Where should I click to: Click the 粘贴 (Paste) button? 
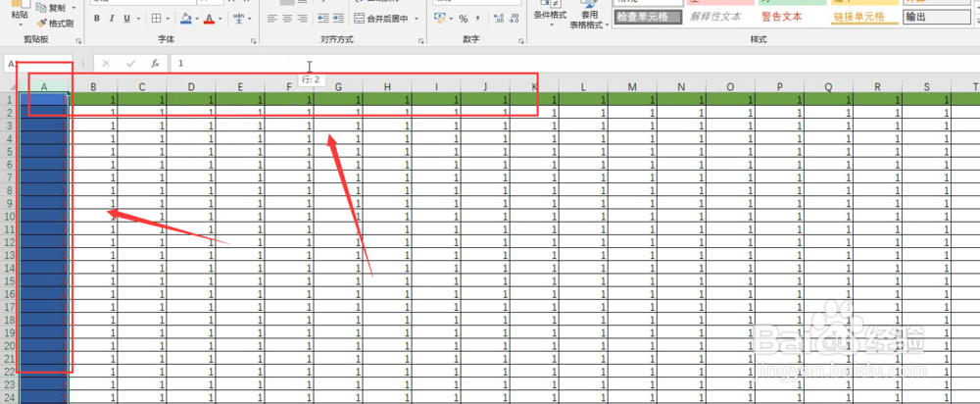coord(19,14)
